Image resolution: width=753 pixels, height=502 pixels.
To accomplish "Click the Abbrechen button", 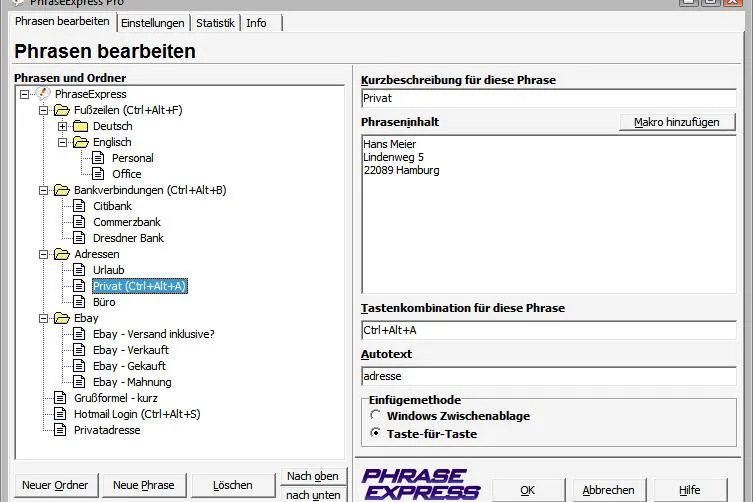I will tap(608, 490).
